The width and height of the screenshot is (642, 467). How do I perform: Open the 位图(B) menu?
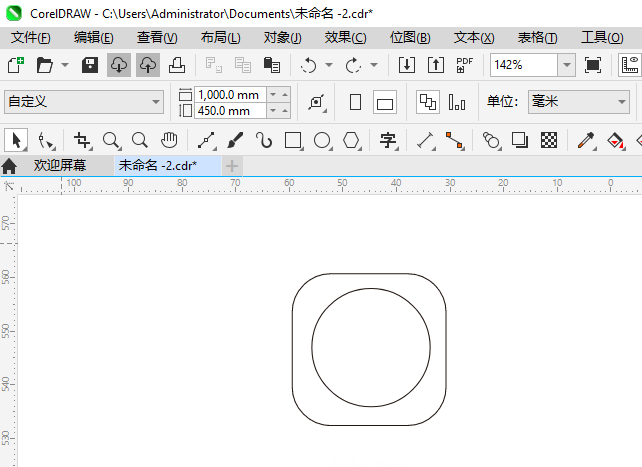(410, 38)
